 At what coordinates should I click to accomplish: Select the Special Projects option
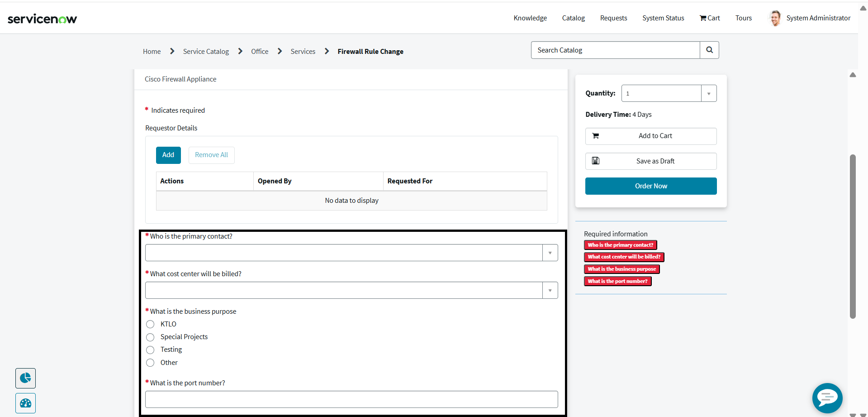coord(150,337)
